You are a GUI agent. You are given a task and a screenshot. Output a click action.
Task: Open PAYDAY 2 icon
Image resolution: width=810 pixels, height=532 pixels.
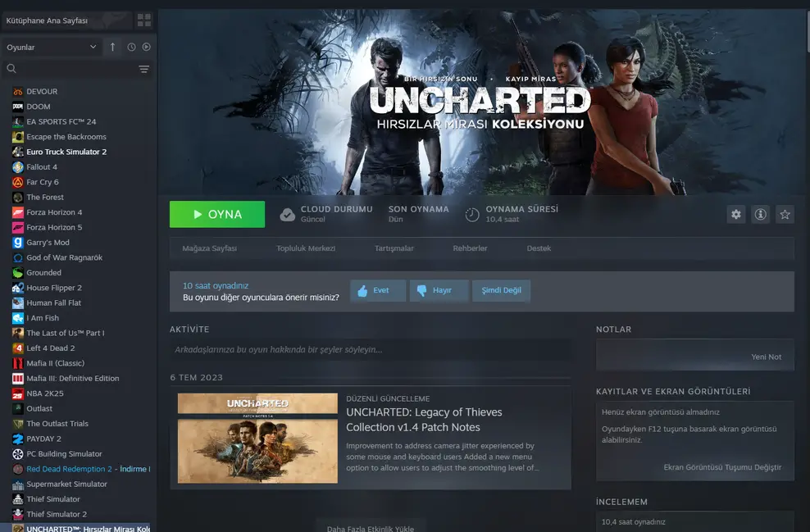point(18,439)
